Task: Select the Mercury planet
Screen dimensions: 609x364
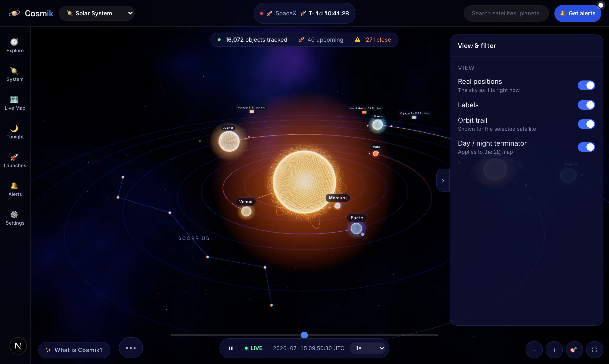Action: (338, 205)
